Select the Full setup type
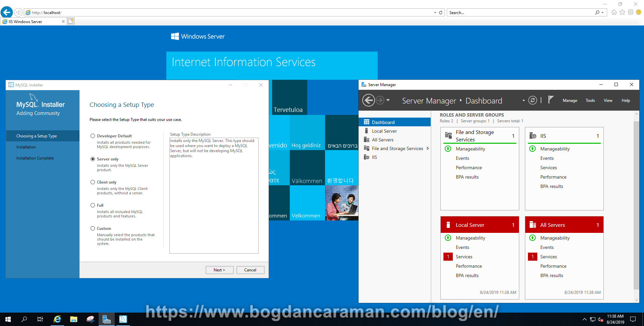 [93, 205]
